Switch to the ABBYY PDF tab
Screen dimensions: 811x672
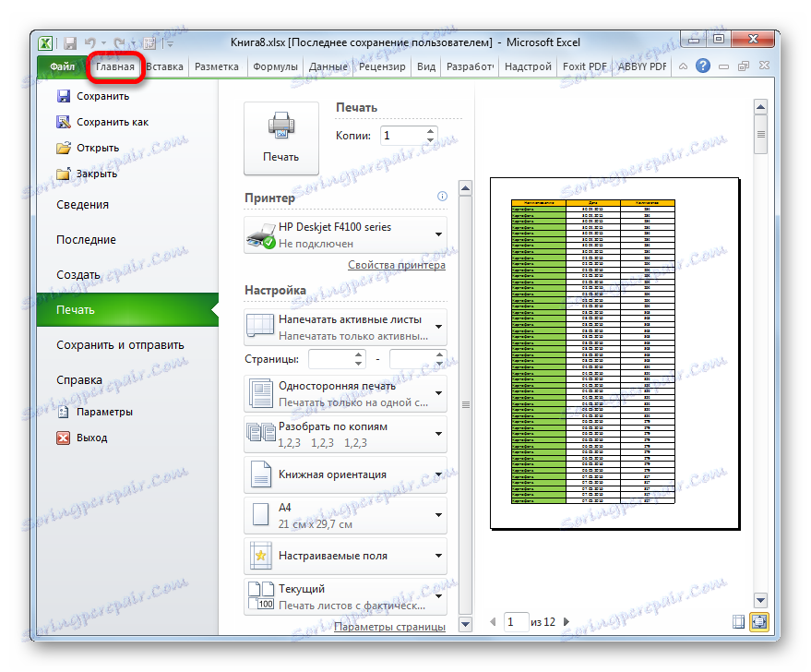642,66
